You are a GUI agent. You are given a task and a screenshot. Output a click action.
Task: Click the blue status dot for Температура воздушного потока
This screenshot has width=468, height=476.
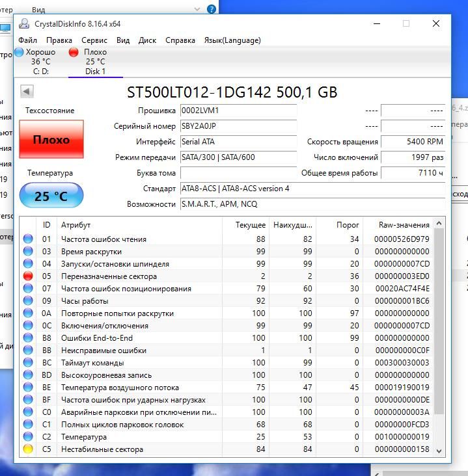coord(28,388)
